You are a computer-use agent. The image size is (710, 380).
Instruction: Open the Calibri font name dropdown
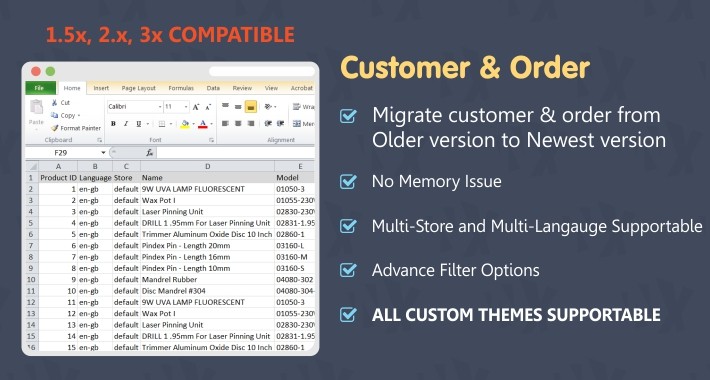pos(160,107)
